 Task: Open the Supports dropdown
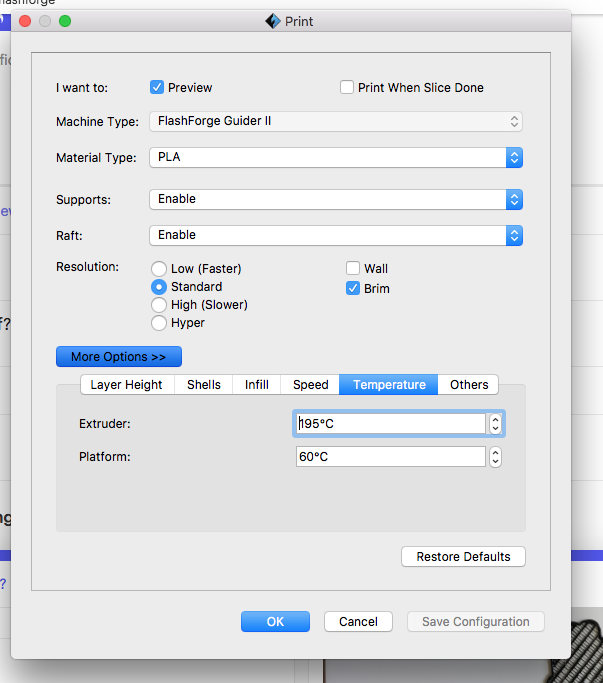[335, 200]
